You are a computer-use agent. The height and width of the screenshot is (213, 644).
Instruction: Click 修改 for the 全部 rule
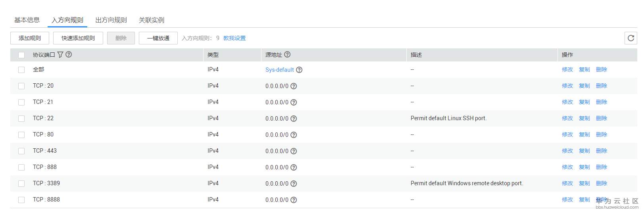(567, 69)
